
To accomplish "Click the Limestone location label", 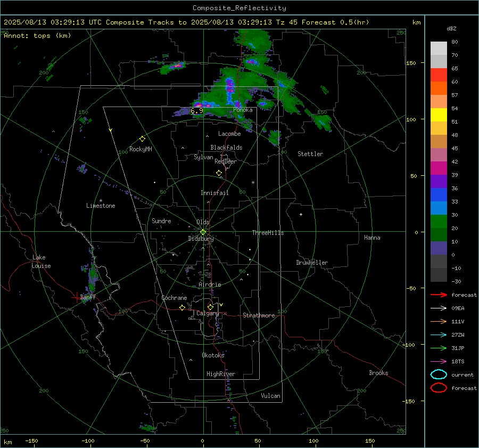I will 101,206.
